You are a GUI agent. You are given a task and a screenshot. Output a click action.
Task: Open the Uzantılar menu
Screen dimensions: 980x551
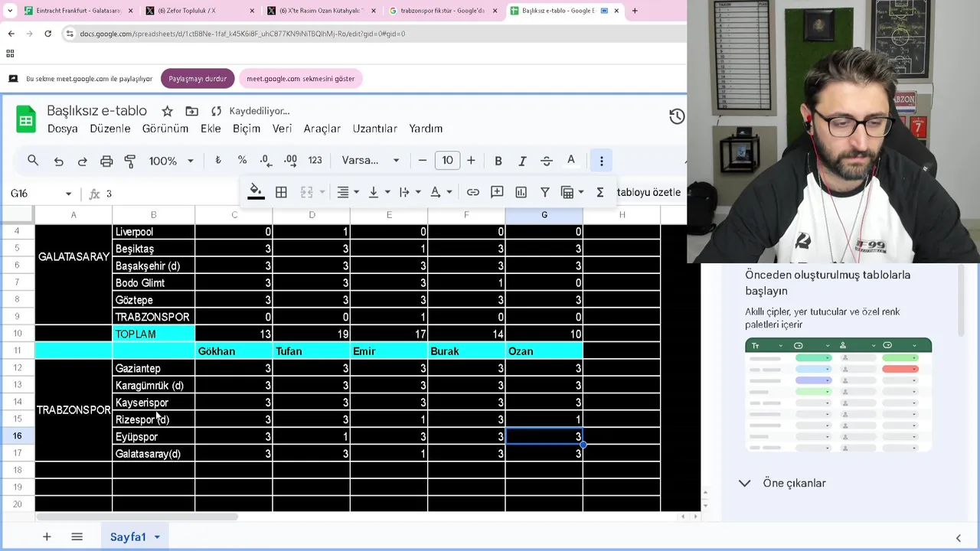point(375,129)
